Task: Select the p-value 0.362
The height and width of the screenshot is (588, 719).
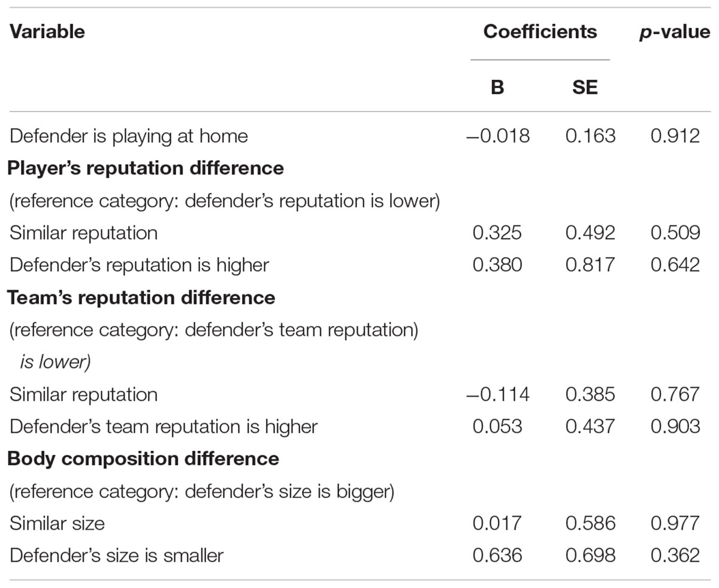Action: 675,556
